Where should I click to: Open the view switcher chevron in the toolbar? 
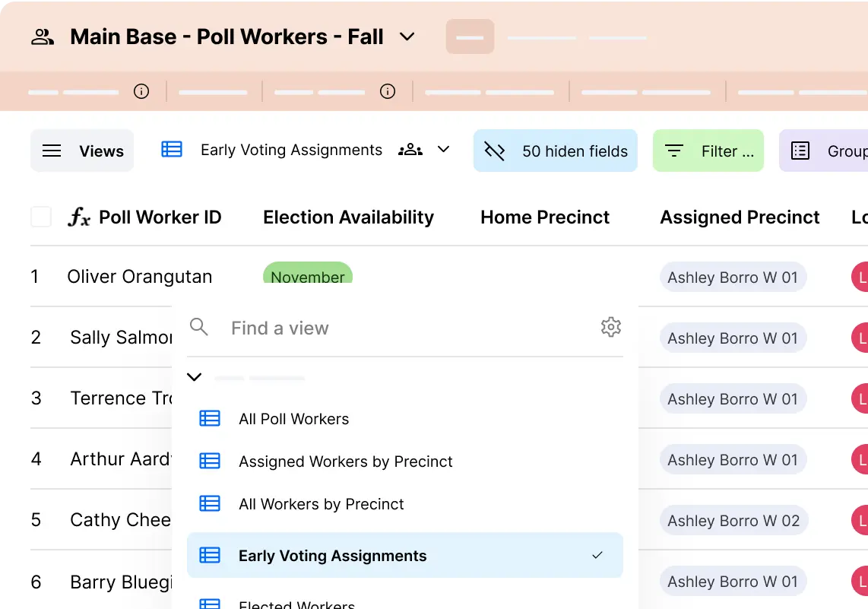pos(443,150)
